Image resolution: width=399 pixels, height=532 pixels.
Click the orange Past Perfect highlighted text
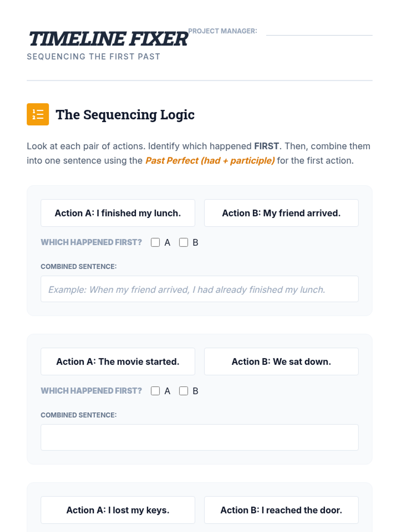coord(210,161)
